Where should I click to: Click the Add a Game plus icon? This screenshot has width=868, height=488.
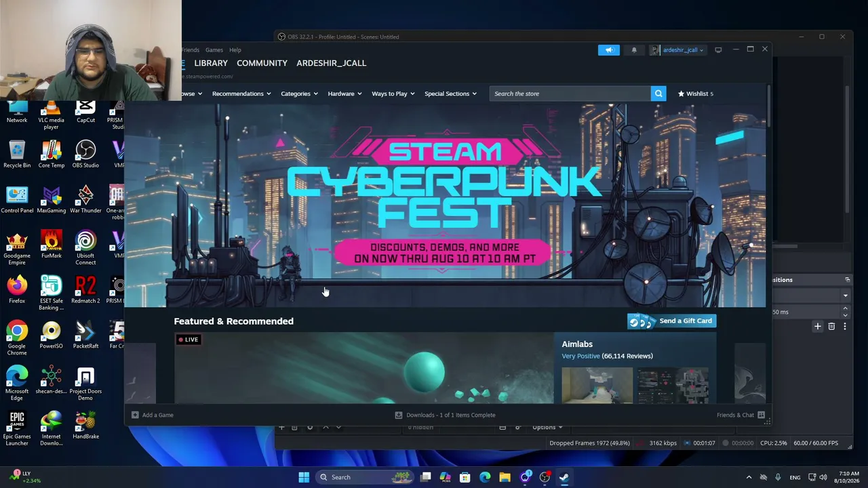135,415
